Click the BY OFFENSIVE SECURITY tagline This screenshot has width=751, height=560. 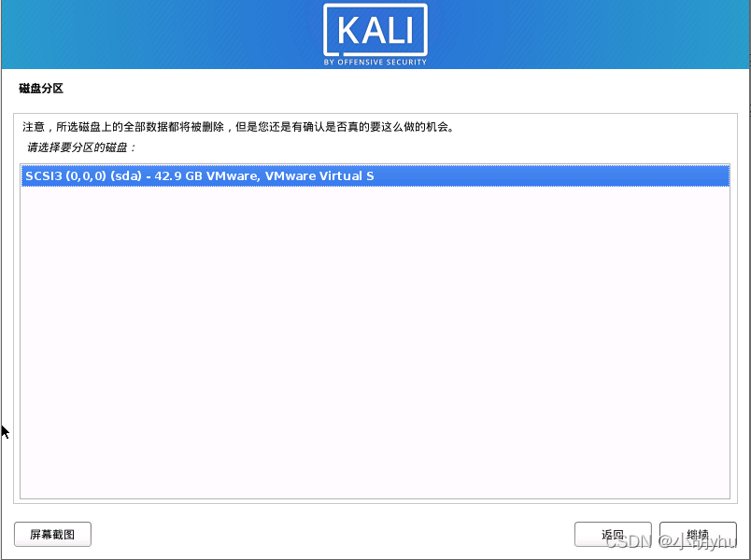pos(375,63)
